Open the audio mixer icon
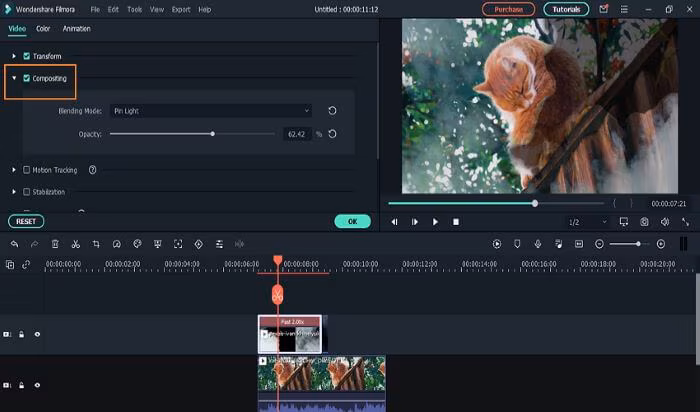Screen dimensions: 700x412 [x=558, y=244]
